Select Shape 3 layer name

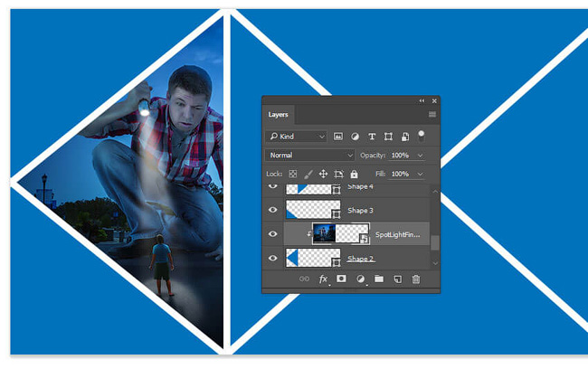[360, 211]
